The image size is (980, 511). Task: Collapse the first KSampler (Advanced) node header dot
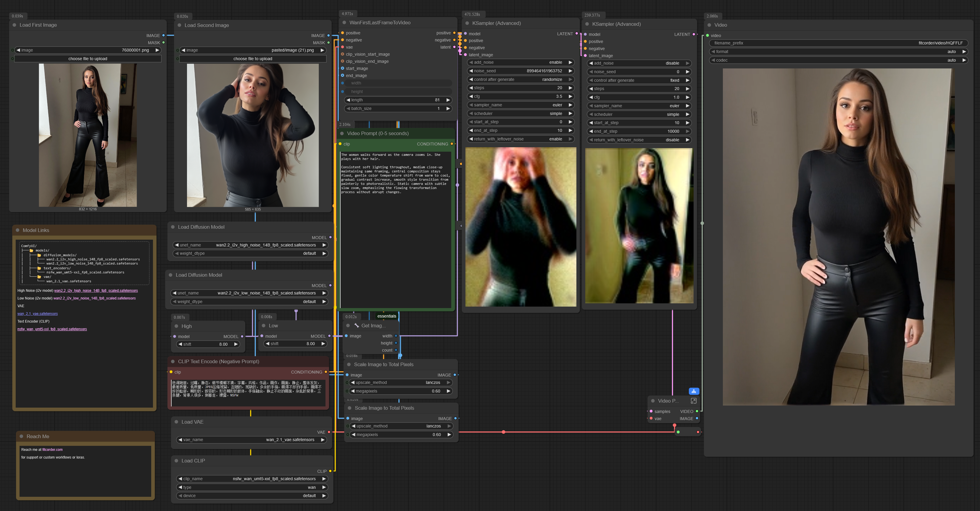tap(467, 23)
